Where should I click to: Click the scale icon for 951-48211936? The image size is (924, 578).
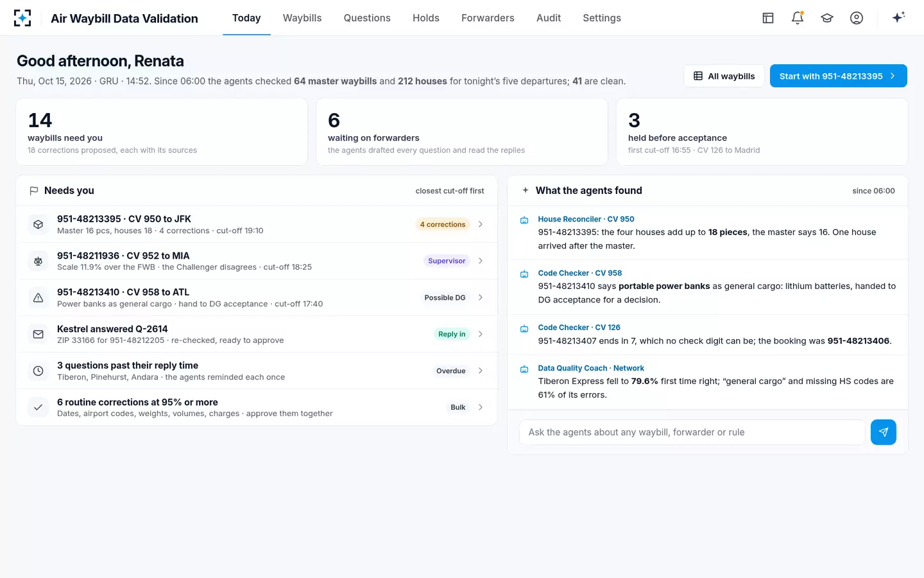coord(38,261)
